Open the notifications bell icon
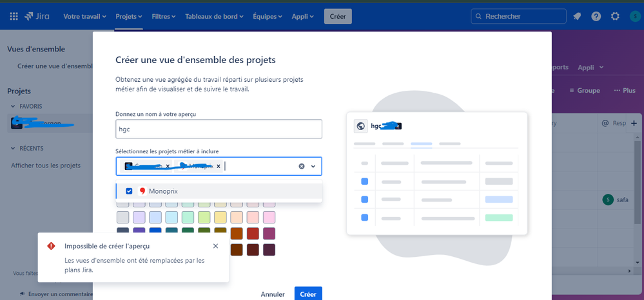Viewport: 644px width, 300px height. tap(577, 16)
